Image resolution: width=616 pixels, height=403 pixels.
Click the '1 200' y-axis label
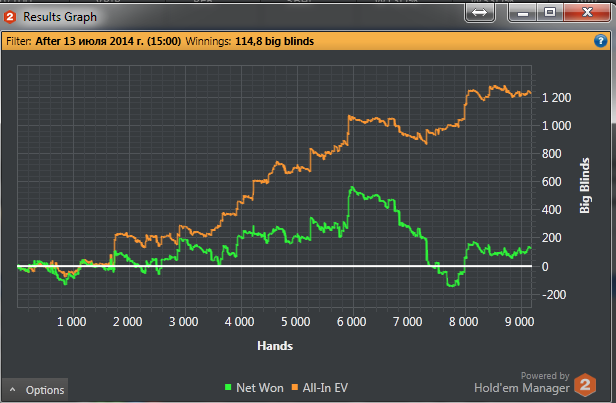click(557, 98)
